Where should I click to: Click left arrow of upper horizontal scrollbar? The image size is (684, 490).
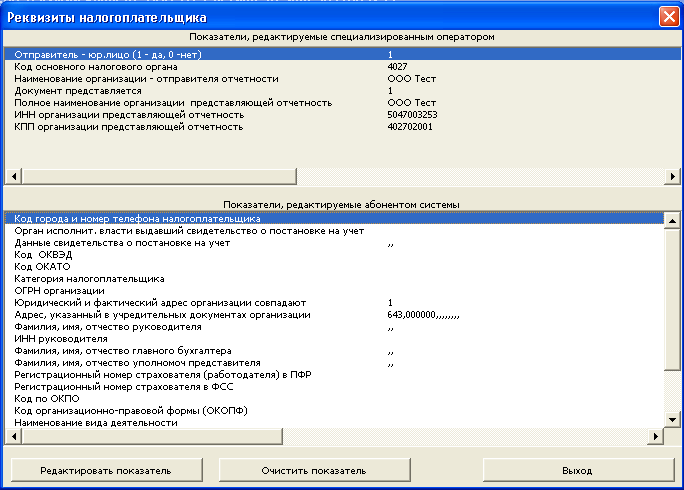(x=14, y=176)
